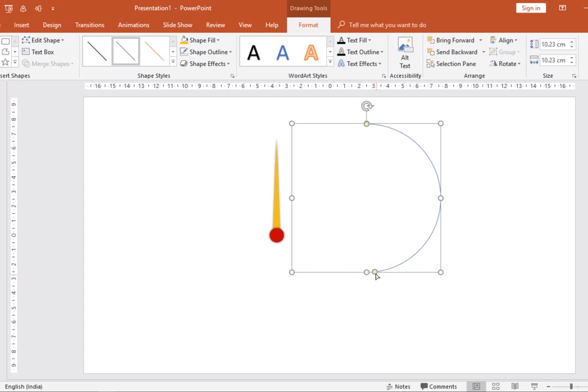Image resolution: width=588 pixels, height=392 pixels.
Task: Click the Text Box tool
Action: coord(38,52)
